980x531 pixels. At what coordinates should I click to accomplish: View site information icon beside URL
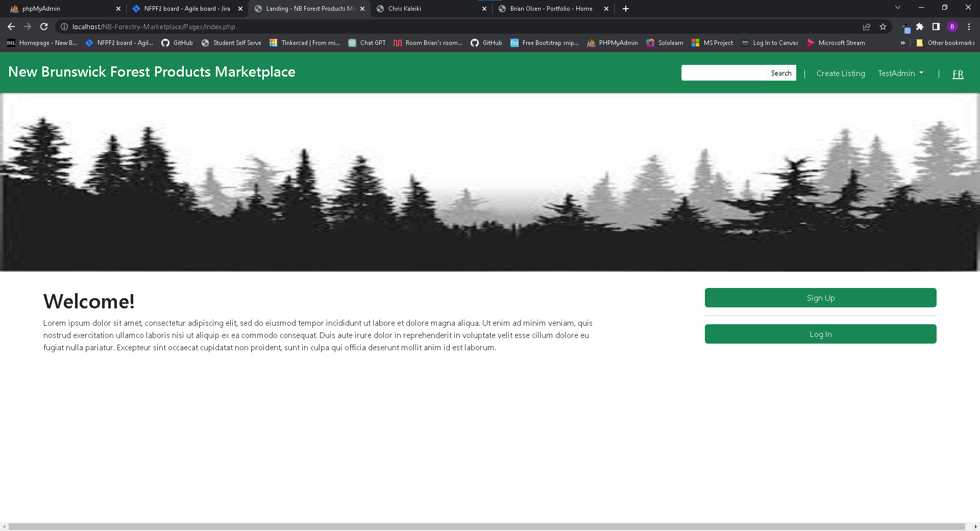point(64,27)
